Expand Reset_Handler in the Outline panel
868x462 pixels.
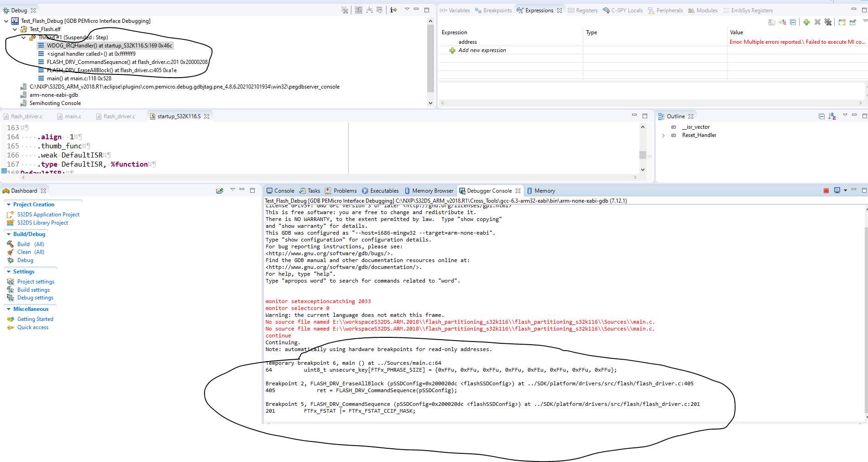(x=663, y=135)
